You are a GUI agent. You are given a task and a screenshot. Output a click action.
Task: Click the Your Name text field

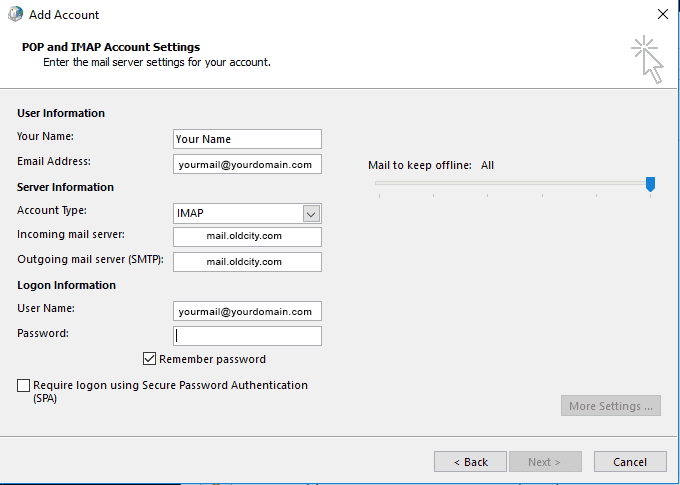click(x=247, y=139)
